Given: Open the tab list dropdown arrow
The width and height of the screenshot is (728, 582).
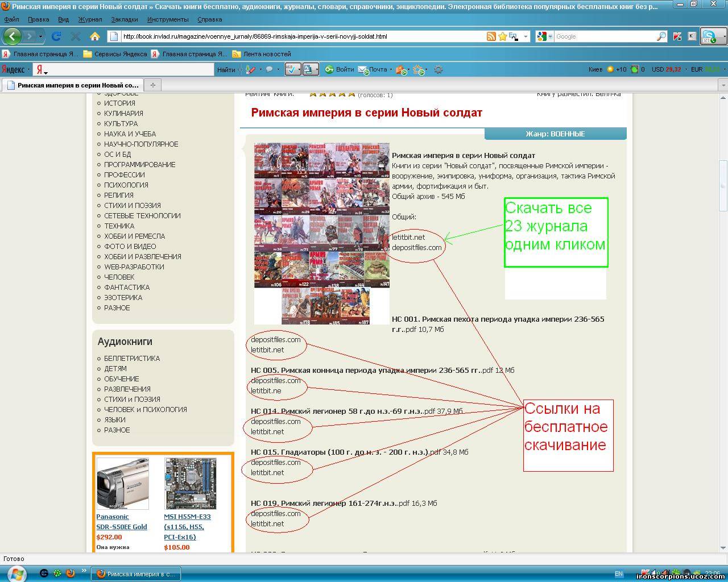Looking at the screenshot, I should (723, 85).
